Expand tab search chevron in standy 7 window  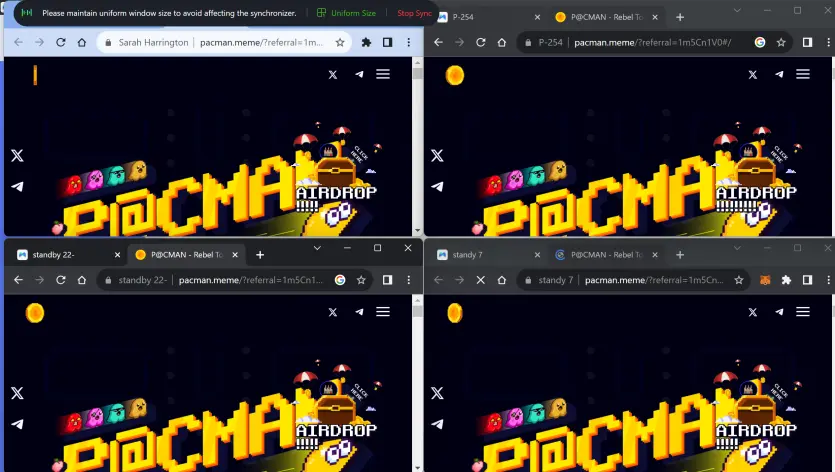[x=737, y=248]
